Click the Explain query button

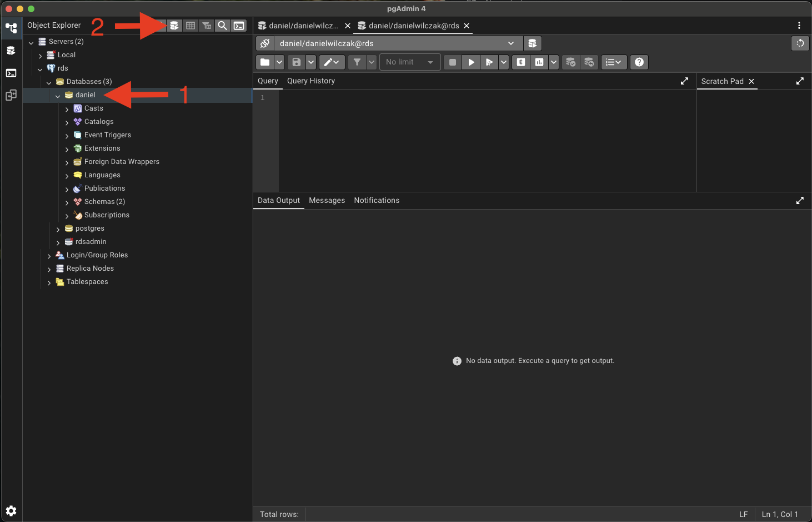(x=521, y=62)
